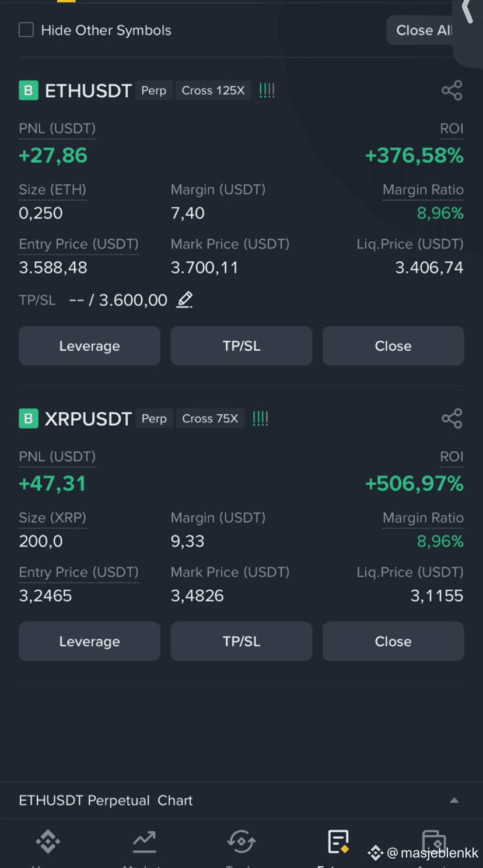This screenshot has width=483, height=868.
Task: Share the XRPUSDT position
Action: pyautogui.click(x=452, y=418)
